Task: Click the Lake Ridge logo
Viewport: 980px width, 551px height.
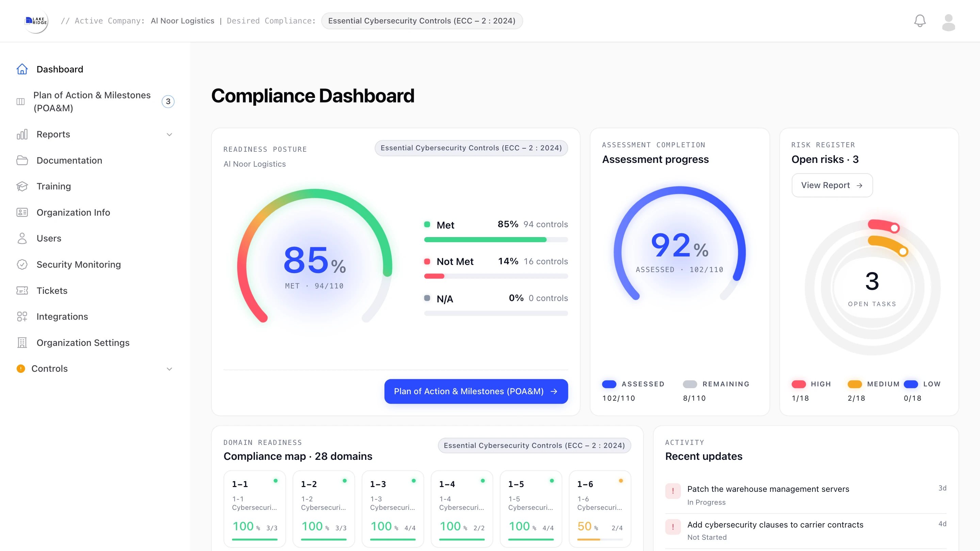Action: coord(36,21)
